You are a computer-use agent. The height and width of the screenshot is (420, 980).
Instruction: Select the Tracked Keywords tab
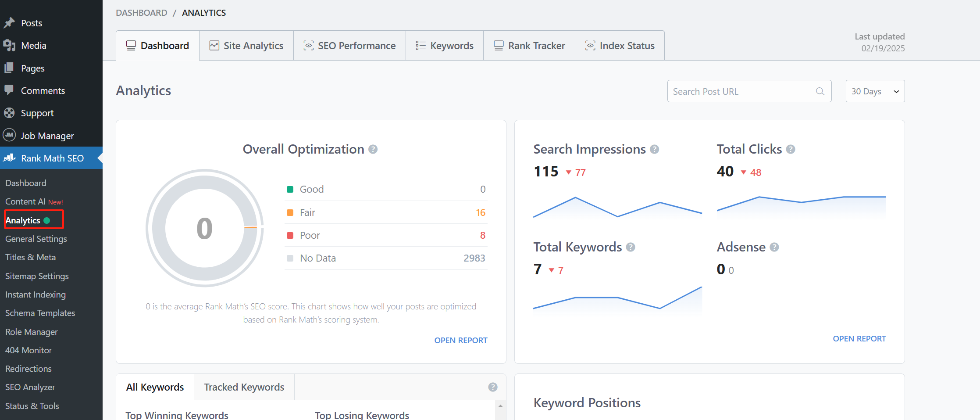pyautogui.click(x=244, y=387)
